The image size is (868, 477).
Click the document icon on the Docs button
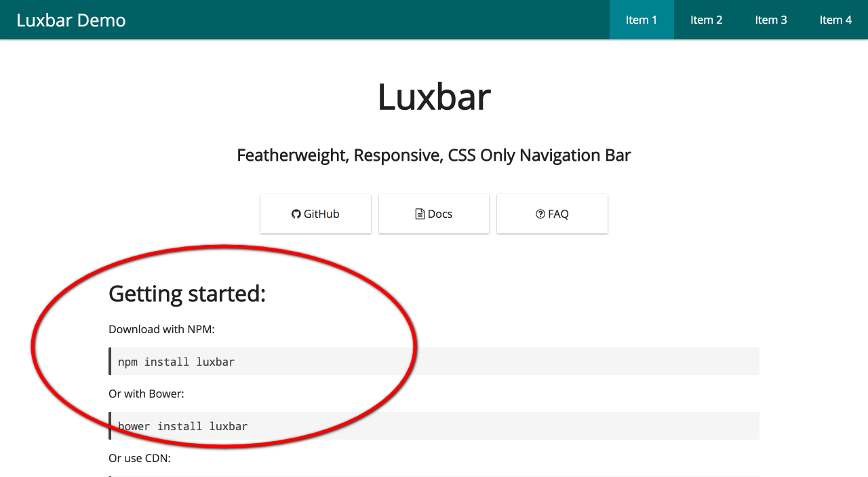(x=419, y=214)
